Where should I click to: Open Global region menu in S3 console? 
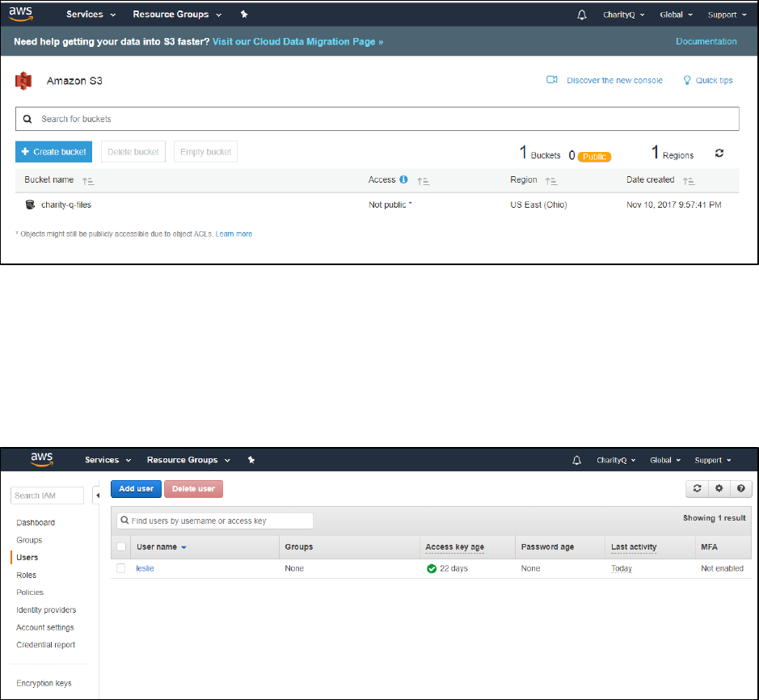[677, 15]
